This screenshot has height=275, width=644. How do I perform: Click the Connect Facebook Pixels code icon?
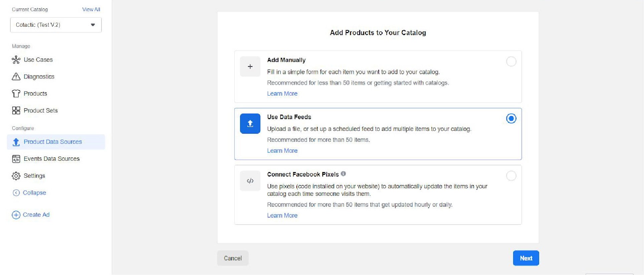[x=250, y=181]
